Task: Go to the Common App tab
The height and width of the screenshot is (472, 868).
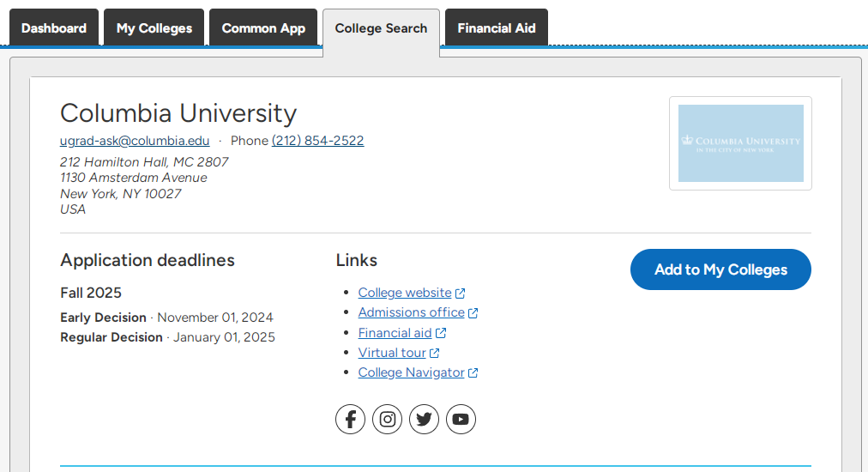Action: point(263,27)
